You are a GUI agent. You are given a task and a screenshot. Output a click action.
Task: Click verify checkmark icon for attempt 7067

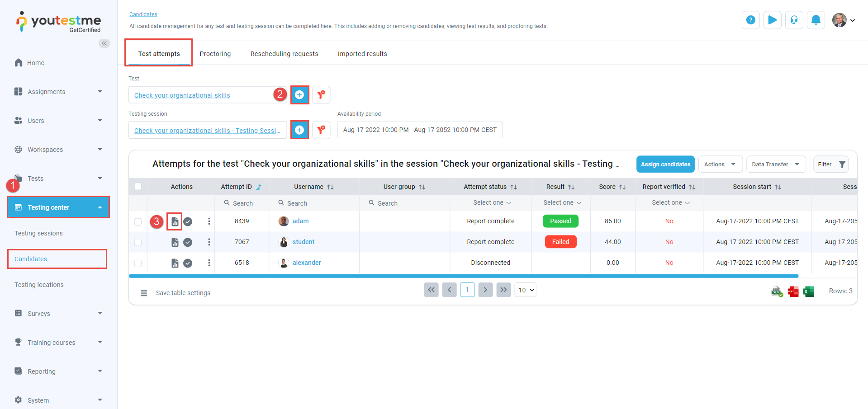coord(188,242)
